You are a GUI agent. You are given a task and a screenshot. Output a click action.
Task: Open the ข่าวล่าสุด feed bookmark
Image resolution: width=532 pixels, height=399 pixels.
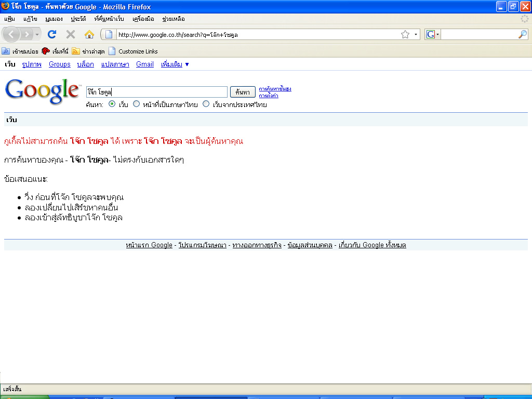pos(88,51)
